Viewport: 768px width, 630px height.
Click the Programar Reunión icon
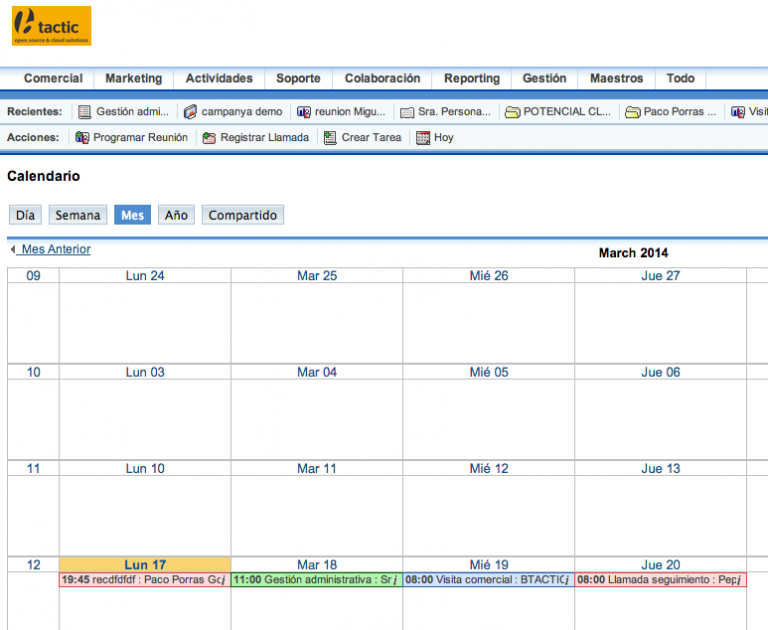point(82,138)
